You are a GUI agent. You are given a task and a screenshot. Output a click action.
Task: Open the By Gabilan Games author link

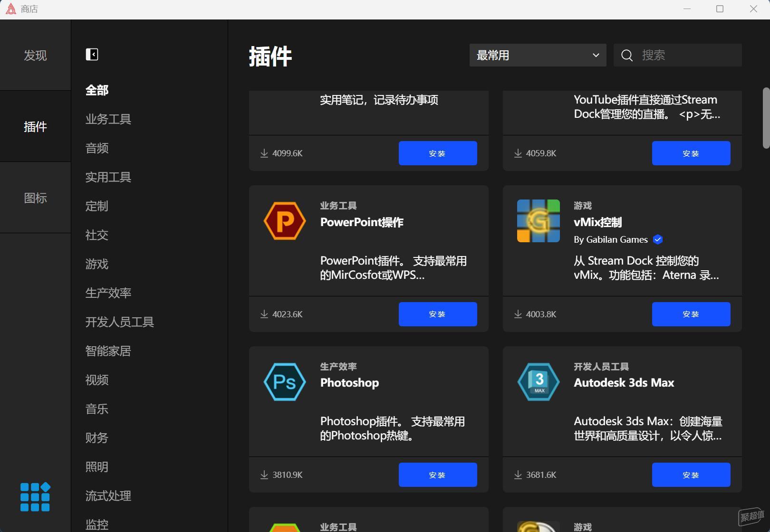click(x=611, y=239)
